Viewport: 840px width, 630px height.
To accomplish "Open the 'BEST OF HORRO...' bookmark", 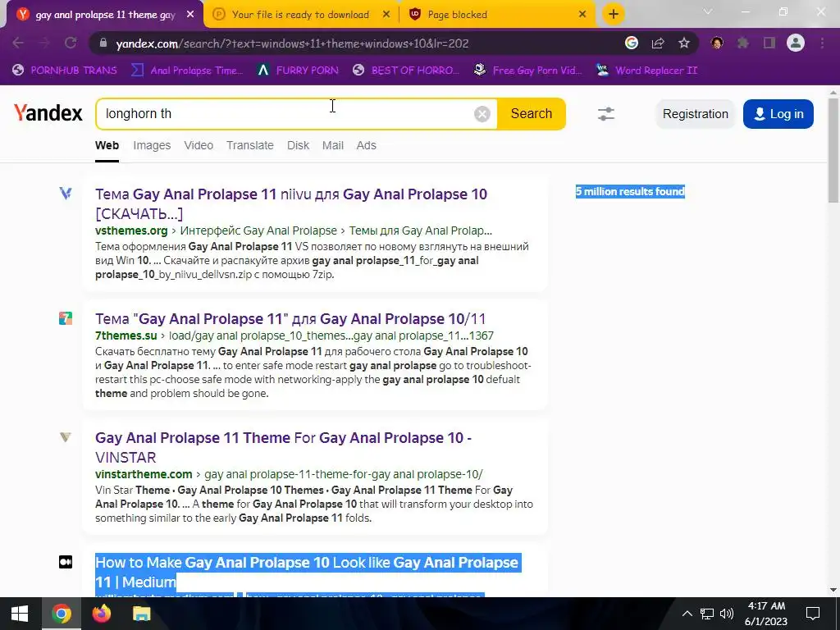I will tap(407, 71).
